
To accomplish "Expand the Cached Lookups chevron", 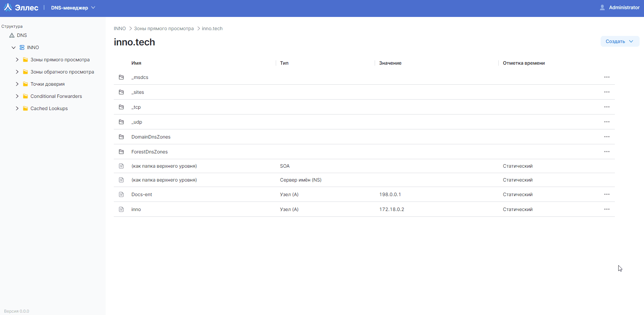I will click(x=17, y=108).
